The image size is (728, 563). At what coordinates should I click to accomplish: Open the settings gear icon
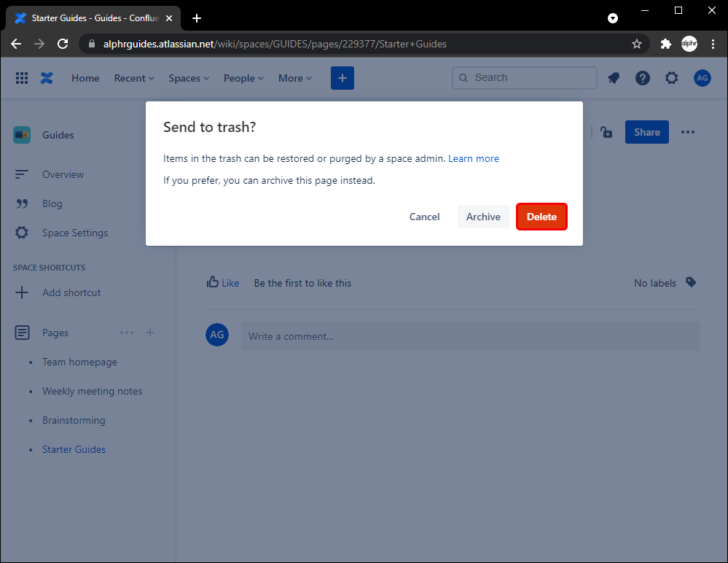pyautogui.click(x=671, y=78)
